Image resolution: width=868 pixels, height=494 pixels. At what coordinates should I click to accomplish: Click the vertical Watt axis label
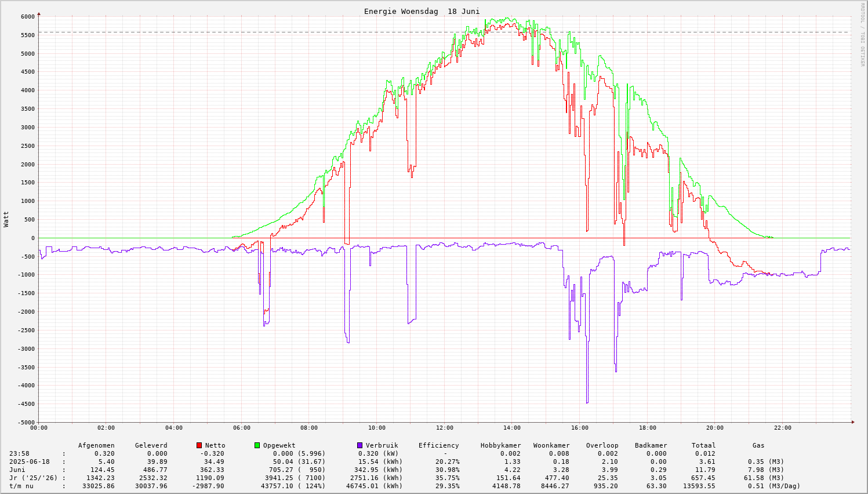pyautogui.click(x=6, y=219)
